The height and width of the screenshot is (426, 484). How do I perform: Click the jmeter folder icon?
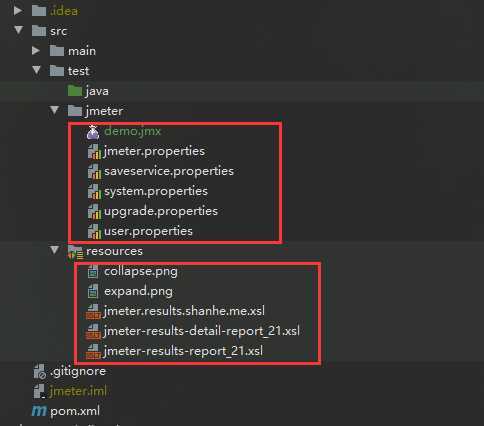coord(75,111)
